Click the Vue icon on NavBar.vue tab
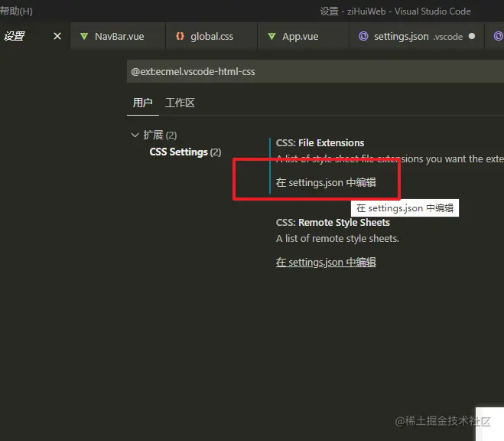This screenshot has width=504, height=441. click(x=84, y=36)
